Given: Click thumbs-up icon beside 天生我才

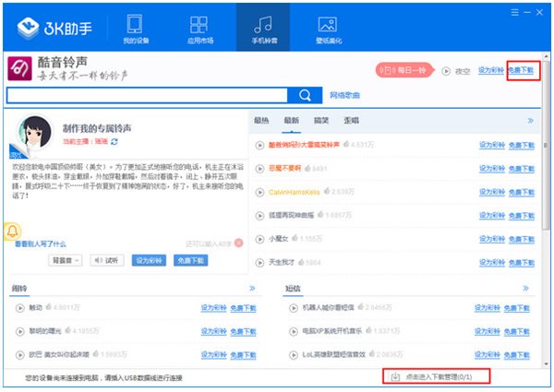Looking at the screenshot, I should (301, 262).
